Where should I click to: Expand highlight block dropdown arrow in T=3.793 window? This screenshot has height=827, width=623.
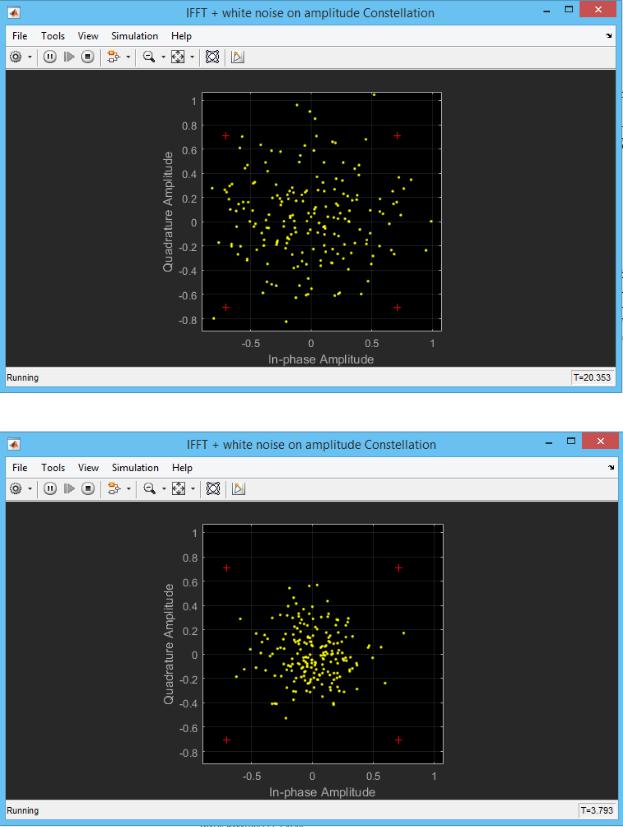tap(128, 489)
